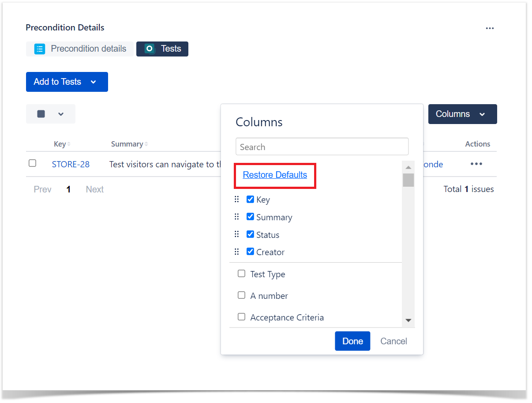Confirm column selection with Done
The width and height of the screenshot is (532, 403).
click(x=352, y=341)
